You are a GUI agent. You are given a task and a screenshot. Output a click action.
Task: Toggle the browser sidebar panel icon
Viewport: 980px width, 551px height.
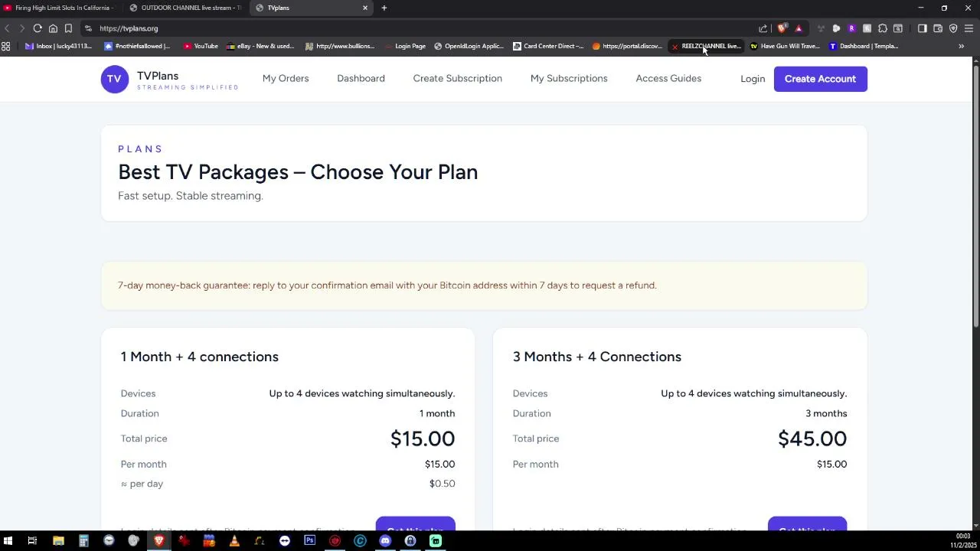[923, 28]
